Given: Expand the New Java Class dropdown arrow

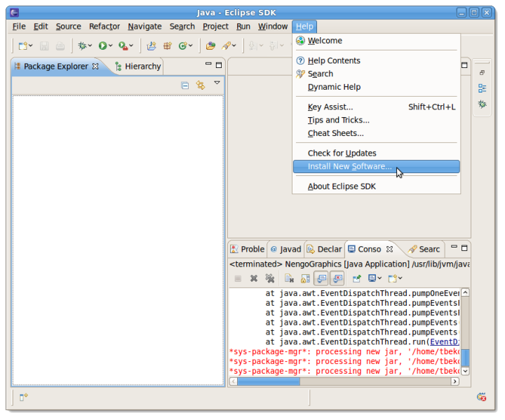Looking at the screenshot, I should coord(191,46).
